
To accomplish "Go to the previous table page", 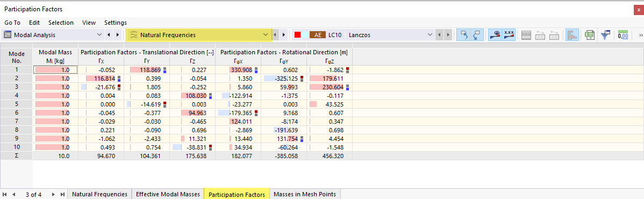I will point(14,195).
